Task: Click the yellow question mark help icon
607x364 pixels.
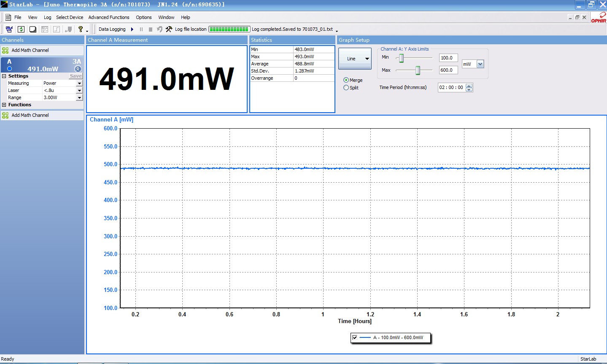Action: point(80,29)
